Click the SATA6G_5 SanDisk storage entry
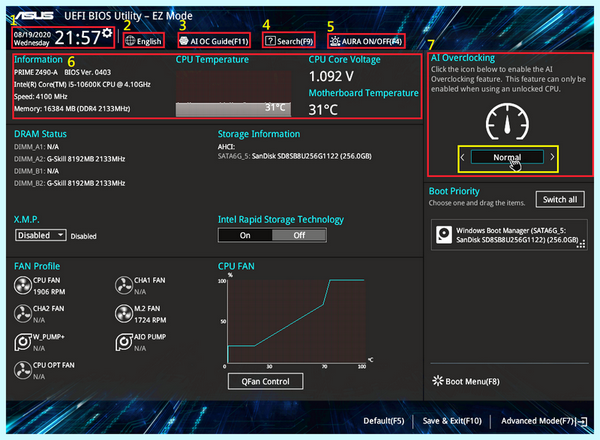Image resolution: width=600 pixels, height=440 pixels. click(x=295, y=156)
